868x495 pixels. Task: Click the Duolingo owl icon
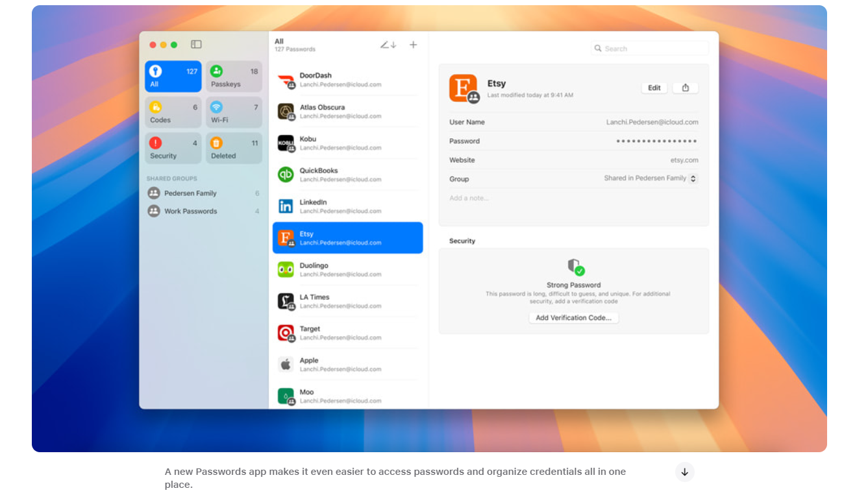point(286,269)
